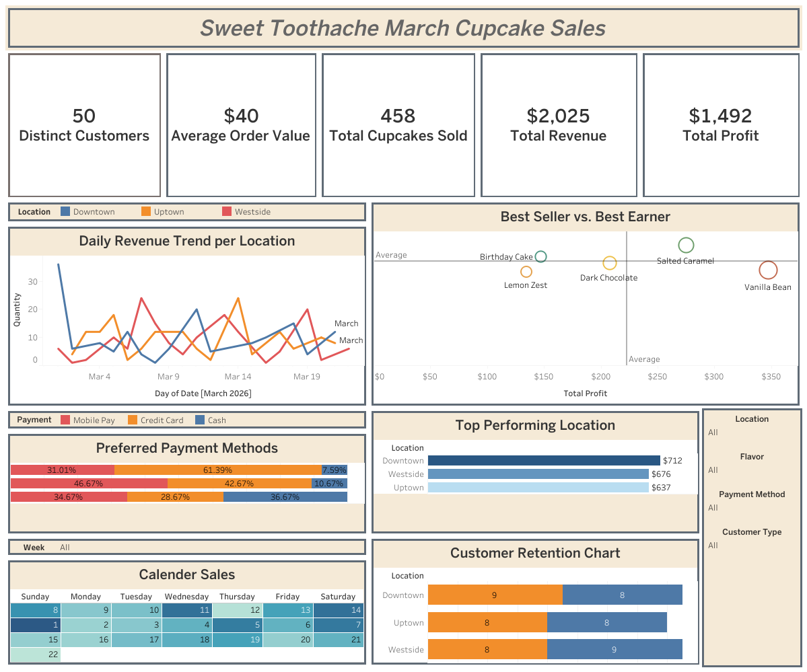Select the 31.01% Mobile Pay segment
Screen dimensions: 807x672
[x=63, y=470]
